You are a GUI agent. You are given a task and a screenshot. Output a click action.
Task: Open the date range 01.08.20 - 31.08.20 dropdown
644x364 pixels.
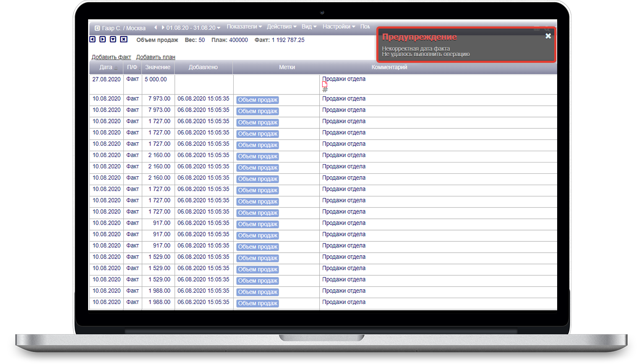pyautogui.click(x=193, y=28)
